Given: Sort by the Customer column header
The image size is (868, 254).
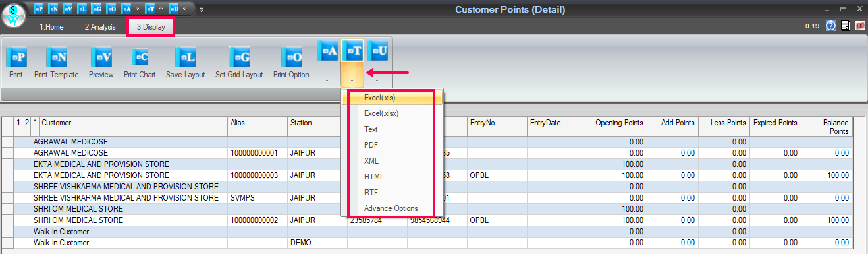Looking at the screenshot, I should [134, 127].
